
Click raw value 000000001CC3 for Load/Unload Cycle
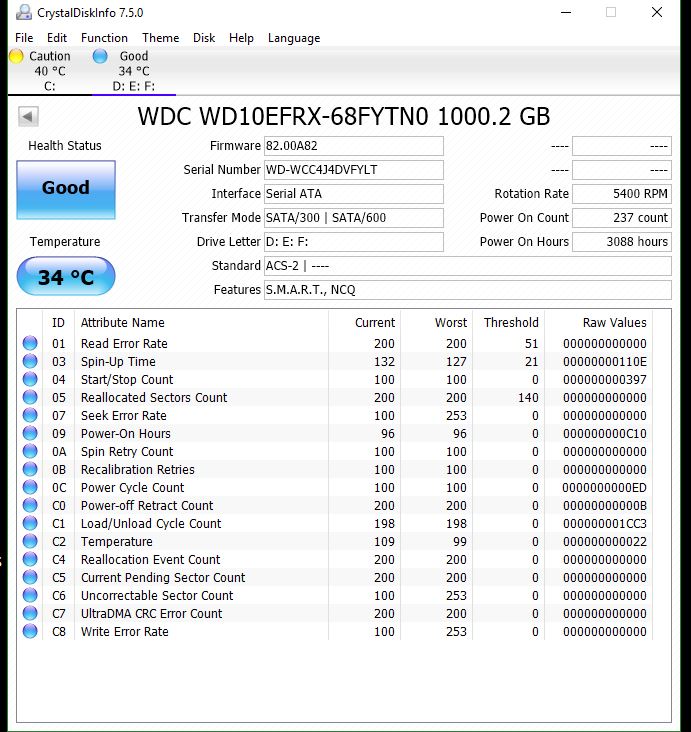click(x=605, y=524)
